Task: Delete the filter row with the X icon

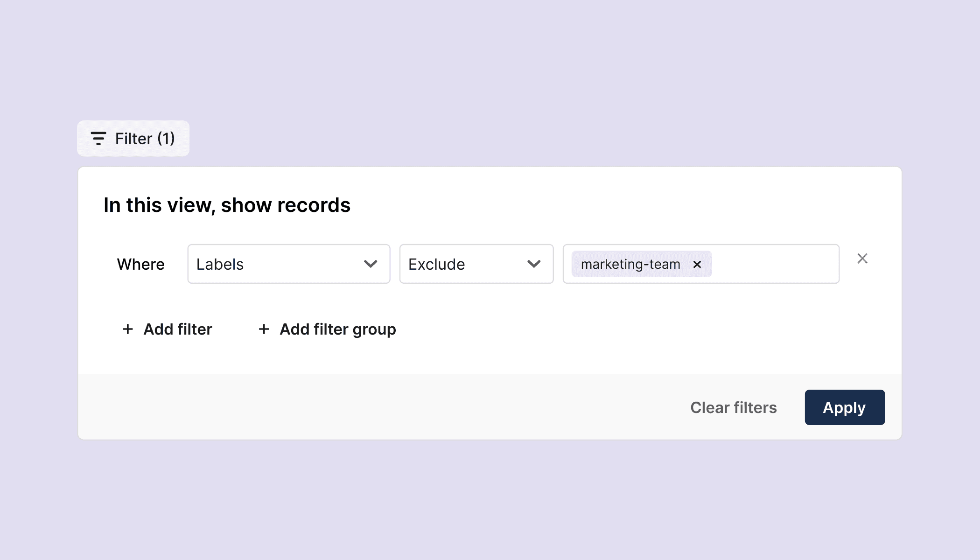Action: pyautogui.click(x=862, y=259)
